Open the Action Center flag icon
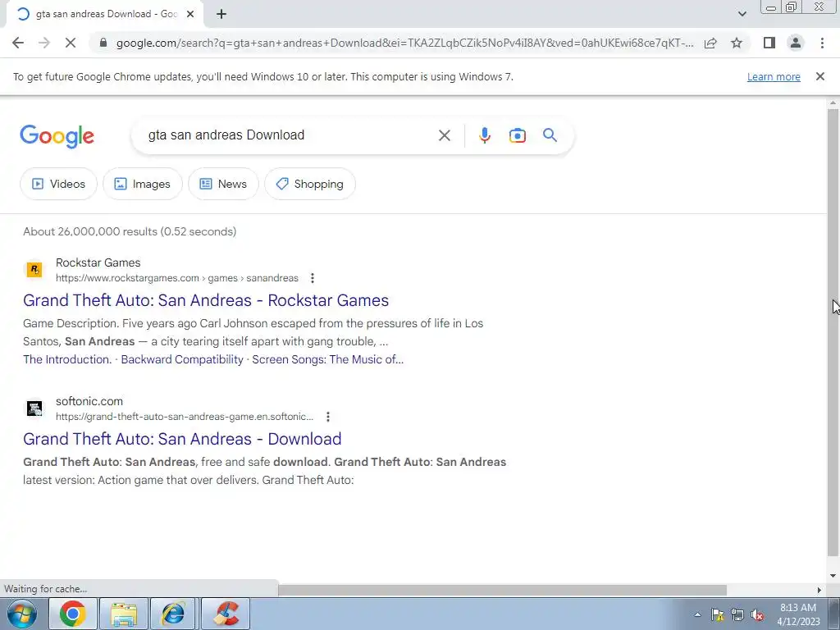 pos(717,614)
